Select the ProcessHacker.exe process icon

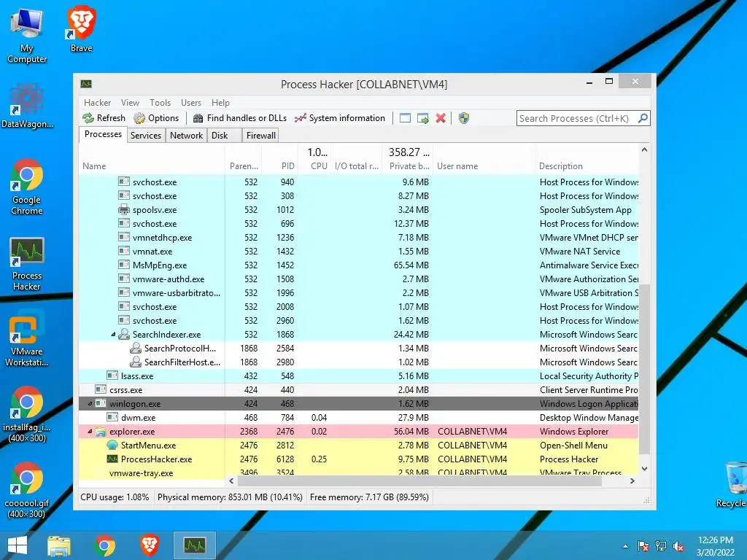point(112,459)
